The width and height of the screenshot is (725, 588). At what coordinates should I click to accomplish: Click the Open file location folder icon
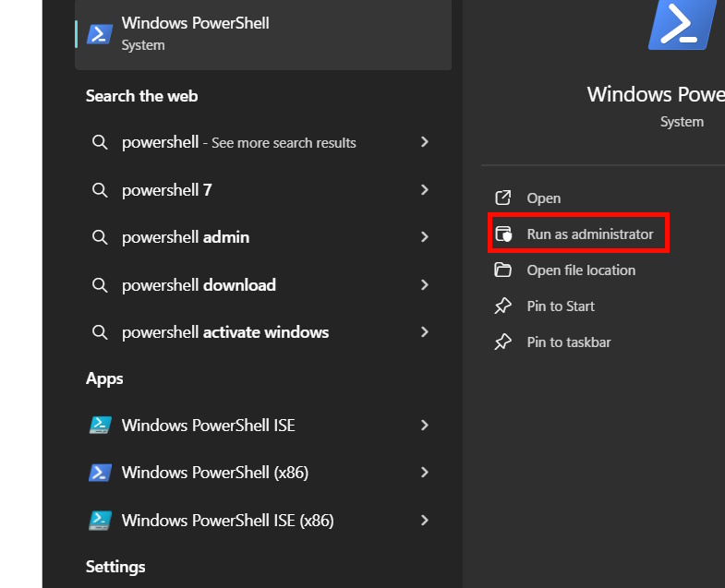503,270
